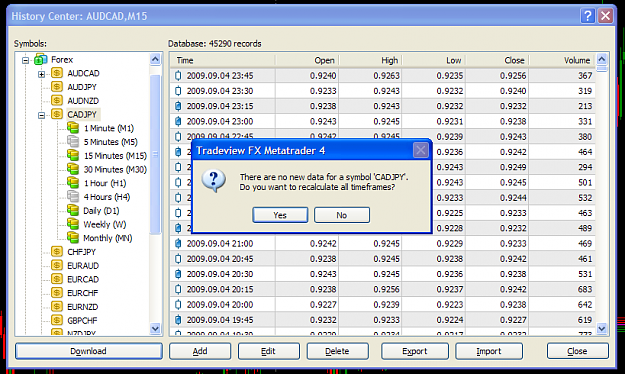Click the Close button of History Center

[577, 351]
